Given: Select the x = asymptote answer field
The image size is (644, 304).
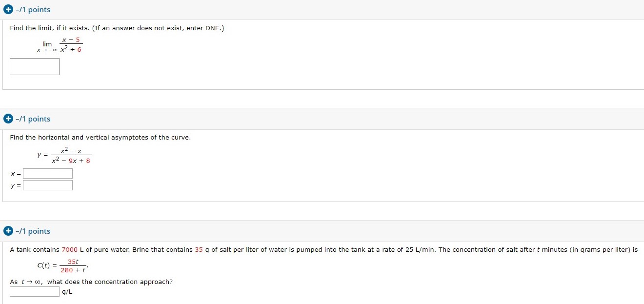Looking at the screenshot, I should pos(47,173).
